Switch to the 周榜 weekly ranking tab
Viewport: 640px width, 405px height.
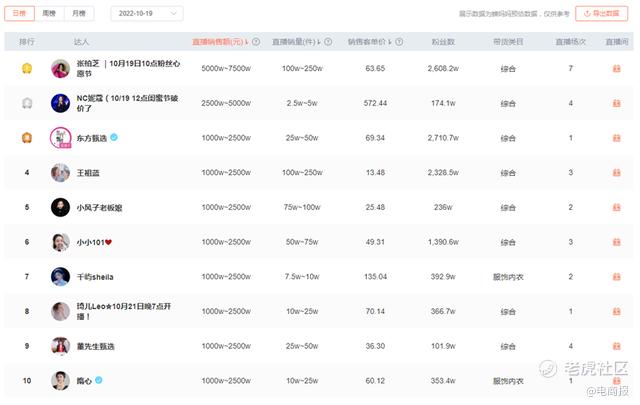point(49,14)
